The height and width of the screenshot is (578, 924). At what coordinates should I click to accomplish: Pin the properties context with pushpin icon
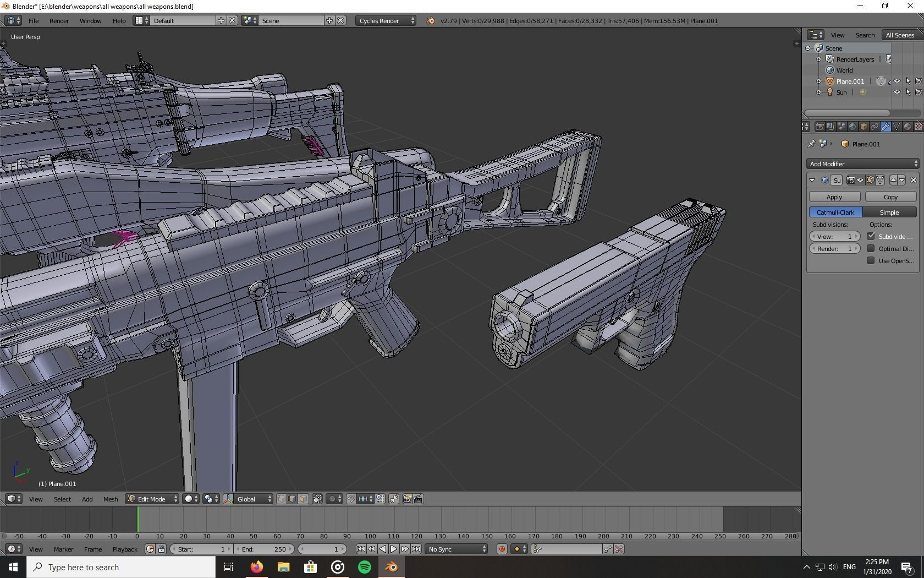(x=811, y=144)
